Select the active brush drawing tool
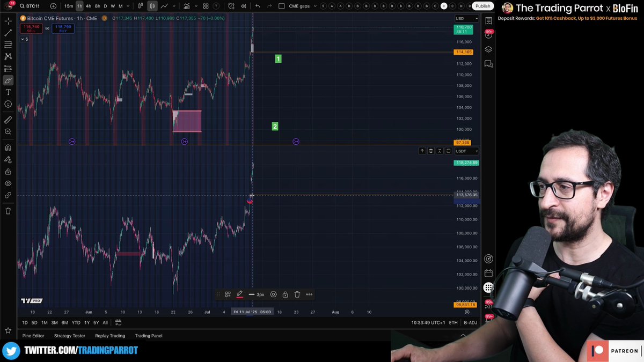644x362 pixels. tap(8, 80)
